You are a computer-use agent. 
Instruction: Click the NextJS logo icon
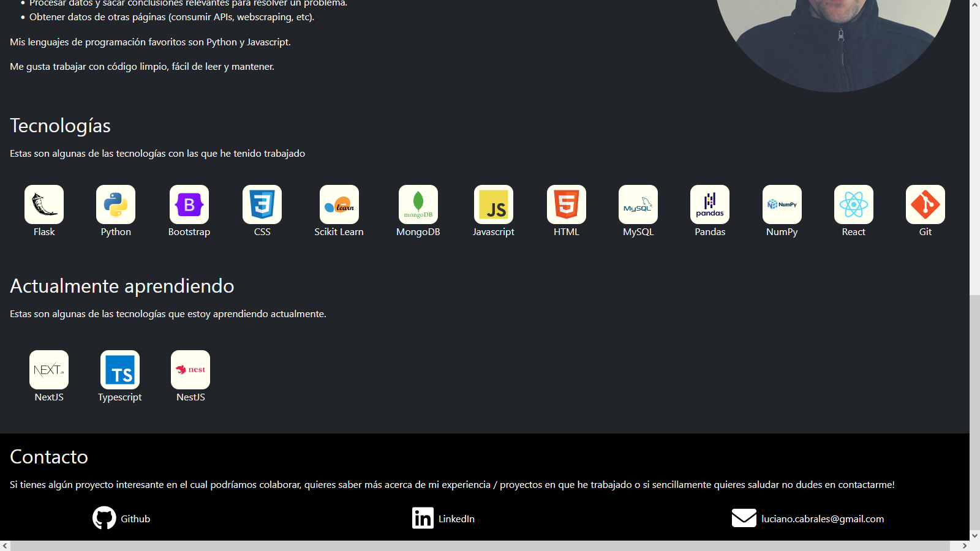point(49,370)
